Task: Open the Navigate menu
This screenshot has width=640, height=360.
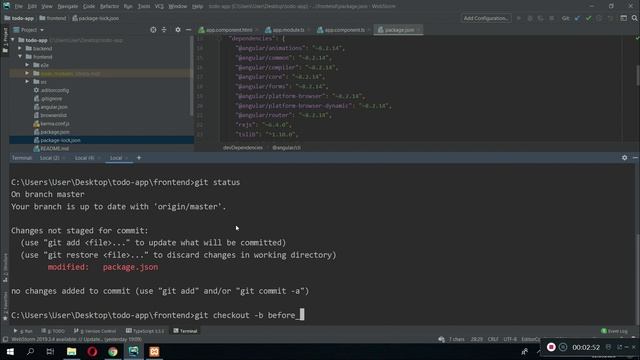Action: coord(68,6)
